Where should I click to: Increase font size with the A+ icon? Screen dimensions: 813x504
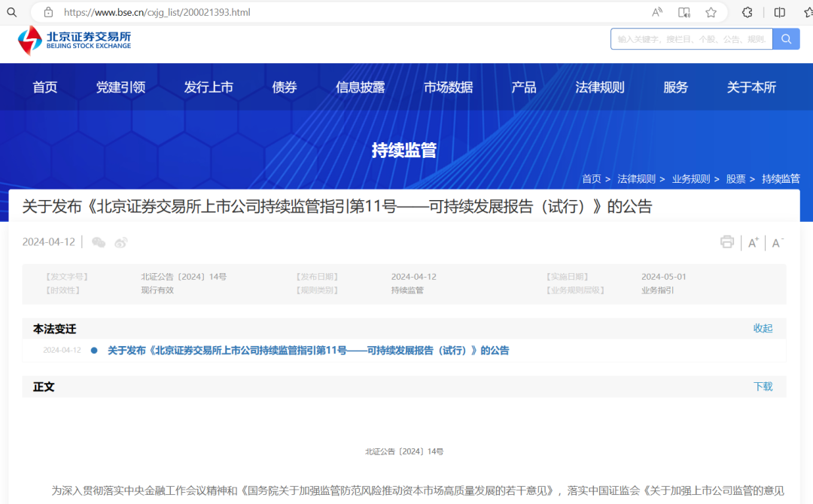[x=752, y=242]
